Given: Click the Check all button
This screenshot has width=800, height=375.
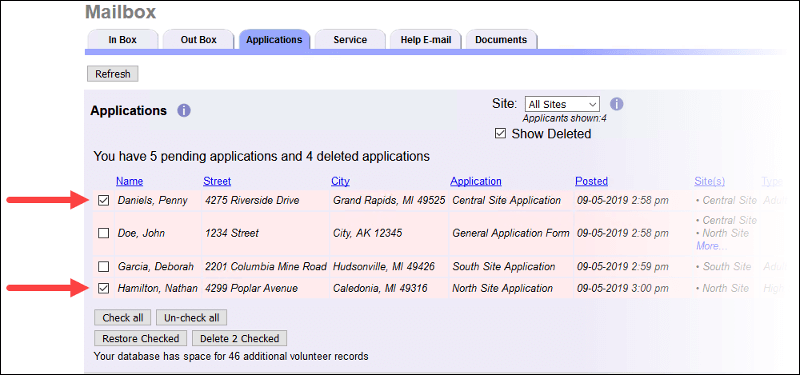Looking at the screenshot, I should (x=122, y=317).
